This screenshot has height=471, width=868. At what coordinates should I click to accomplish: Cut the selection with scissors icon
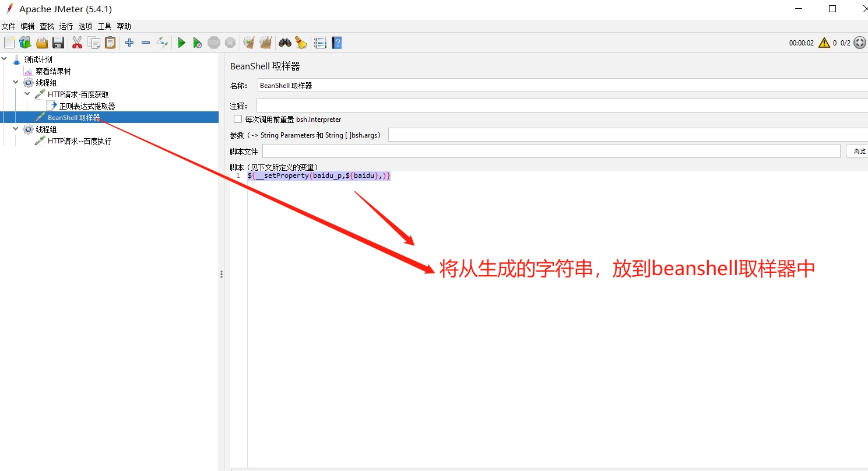click(77, 43)
